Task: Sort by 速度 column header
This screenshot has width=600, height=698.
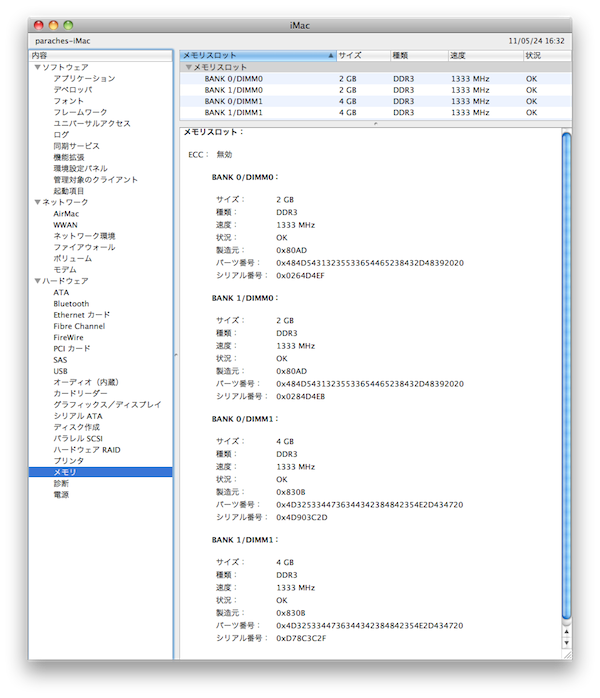Action: coord(485,56)
